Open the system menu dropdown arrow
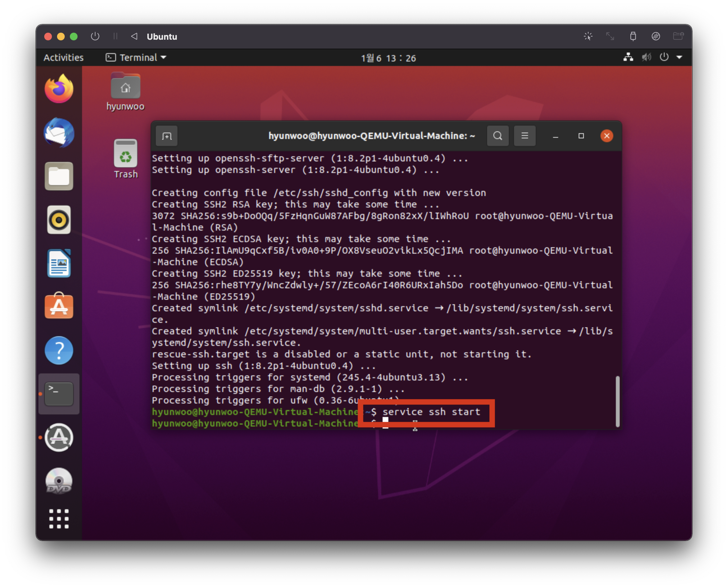Image resolution: width=728 pixels, height=588 pixels. coord(679,57)
